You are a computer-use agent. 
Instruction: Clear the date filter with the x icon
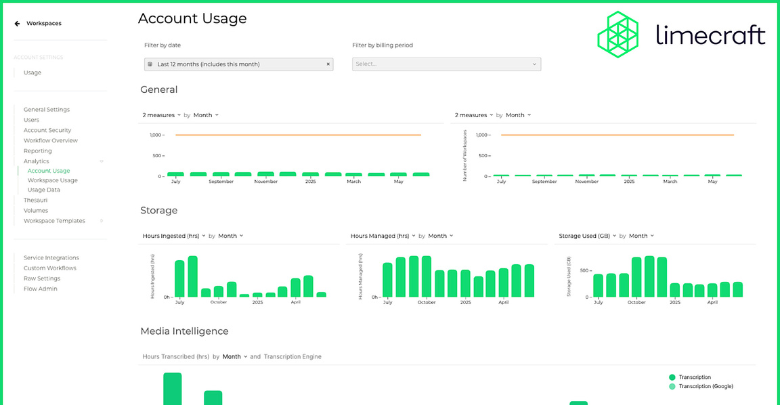point(328,64)
